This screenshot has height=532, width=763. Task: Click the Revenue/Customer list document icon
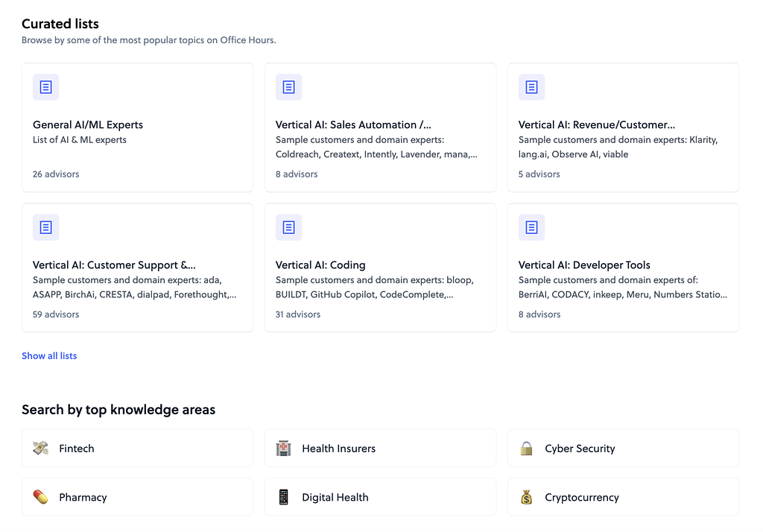[x=531, y=87]
